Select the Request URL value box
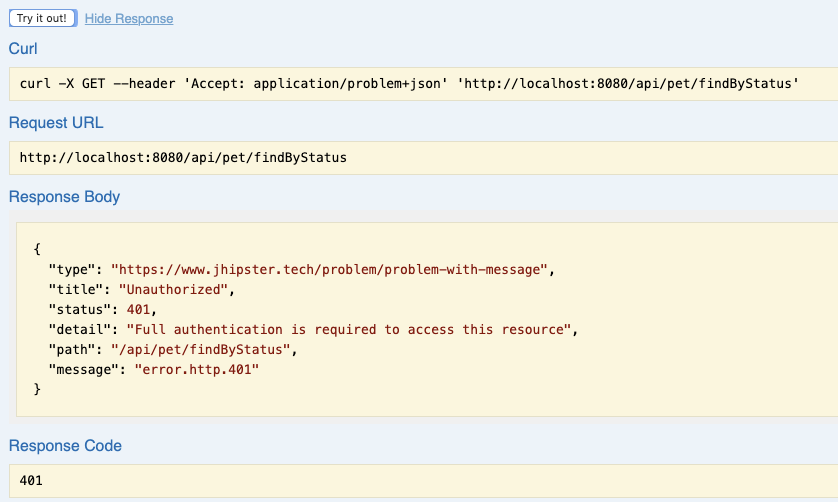This screenshot has height=502, width=838. (x=420, y=158)
